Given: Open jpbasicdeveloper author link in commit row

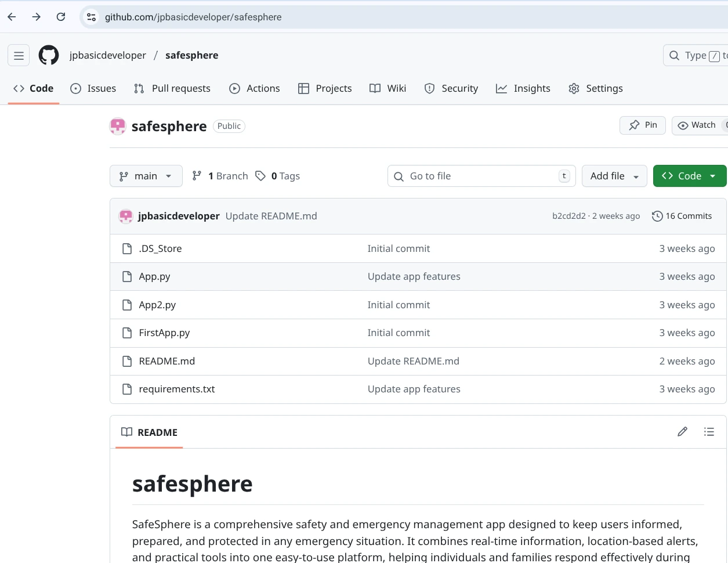Looking at the screenshot, I should [x=179, y=216].
